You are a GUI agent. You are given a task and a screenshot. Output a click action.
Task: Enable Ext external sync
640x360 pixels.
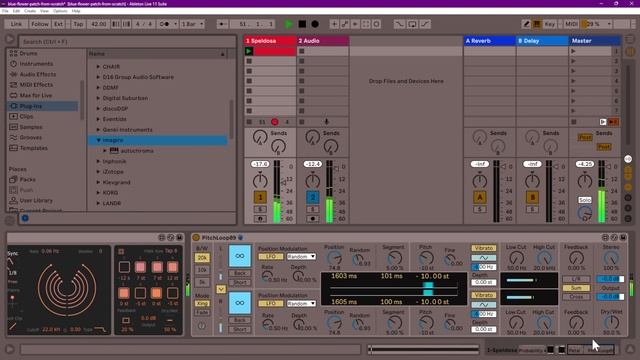tap(59, 24)
